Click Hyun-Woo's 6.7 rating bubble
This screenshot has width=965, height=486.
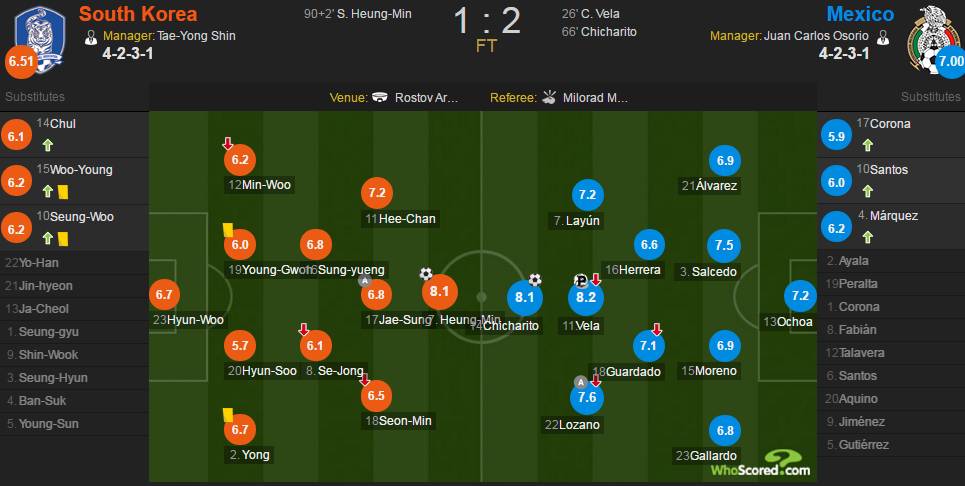click(x=164, y=296)
